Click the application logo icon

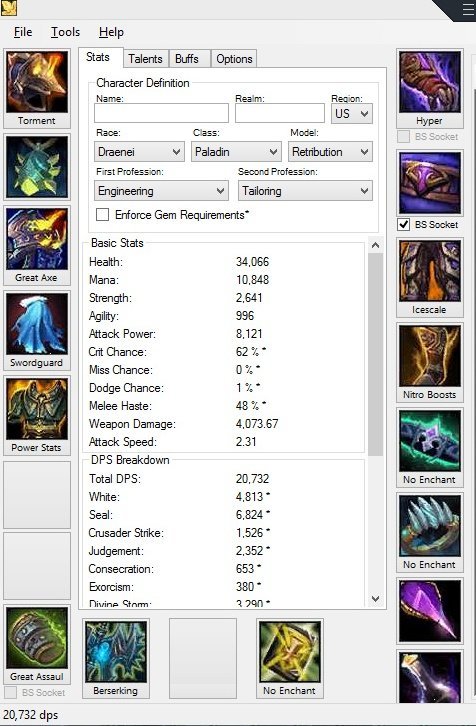9,8
